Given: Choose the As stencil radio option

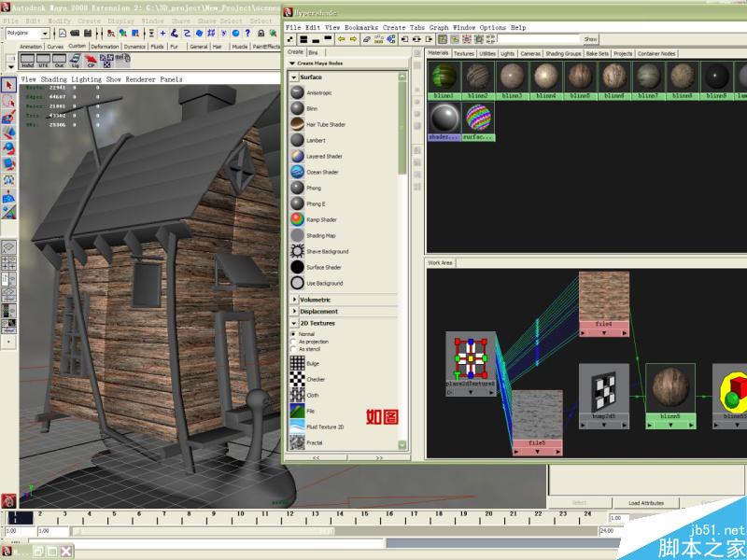Looking at the screenshot, I should click(x=292, y=349).
